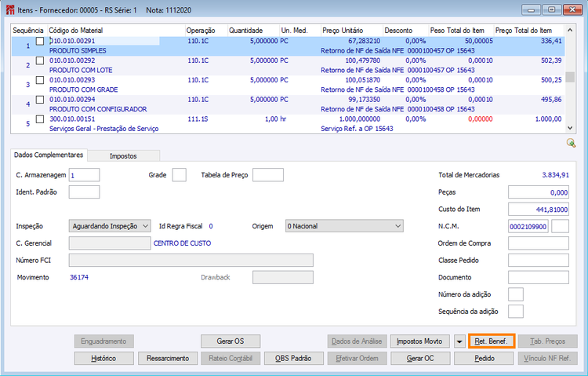The height and width of the screenshot is (376, 588).
Task: Open the Origem dropdown showing 0 Nacional
Action: click(344, 226)
